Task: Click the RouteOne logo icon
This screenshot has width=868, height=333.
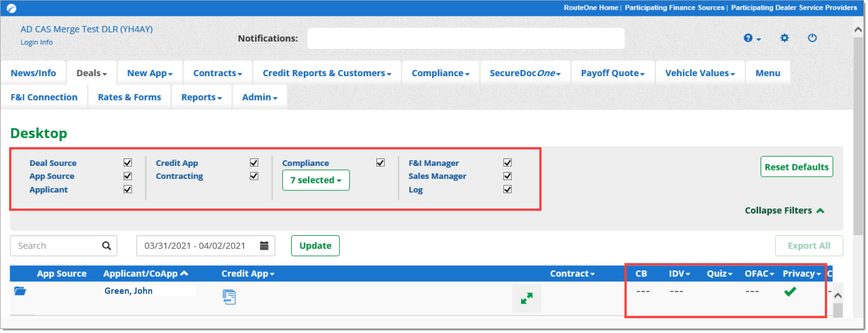Action: point(11,8)
